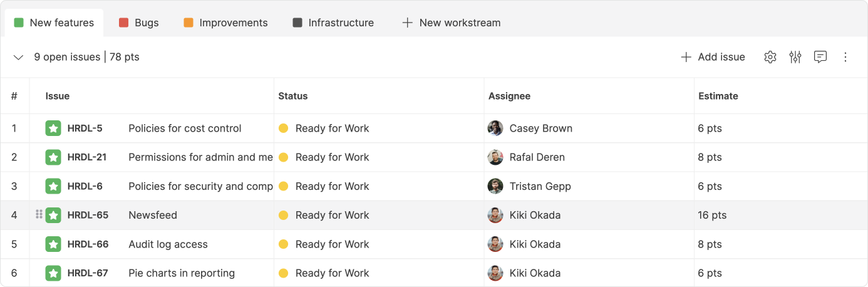Screen dimensions: 868x287
Task: Click Casey Brown's avatar
Action: coord(495,128)
